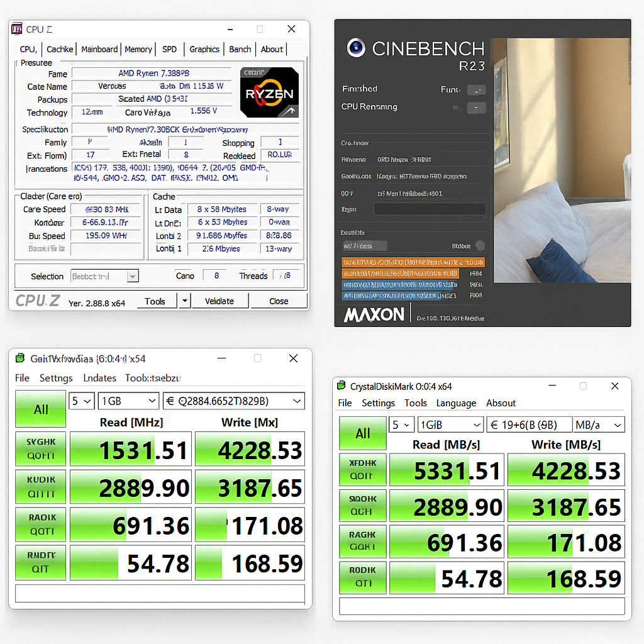
Task: Open the Absout menu in CrystalDiskMark
Action: click(x=501, y=403)
